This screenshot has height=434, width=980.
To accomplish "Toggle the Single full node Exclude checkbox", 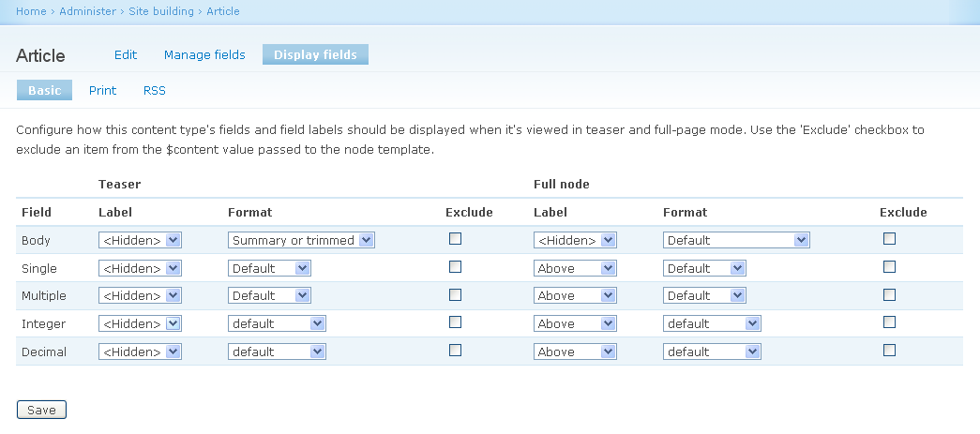I will pyautogui.click(x=890, y=267).
